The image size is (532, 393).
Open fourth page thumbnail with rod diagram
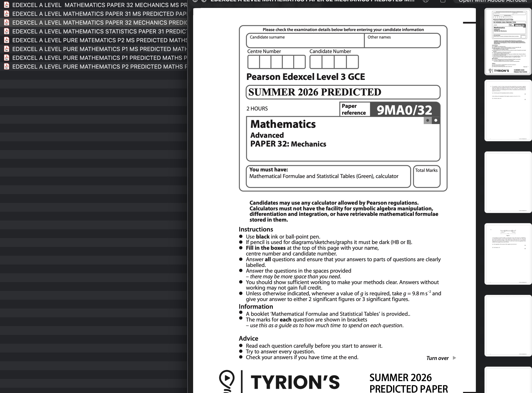[x=508, y=254]
